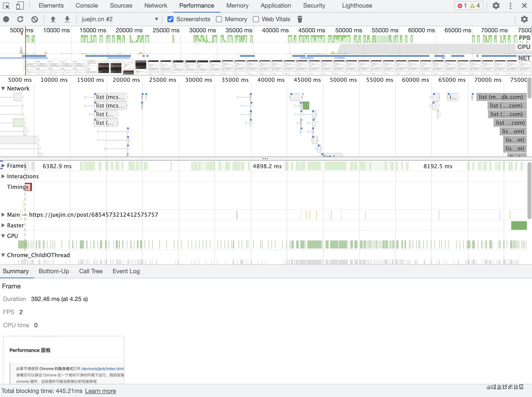Open capture settings gear in Performance toolbar
This screenshot has width=532, height=397.
[524, 19]
